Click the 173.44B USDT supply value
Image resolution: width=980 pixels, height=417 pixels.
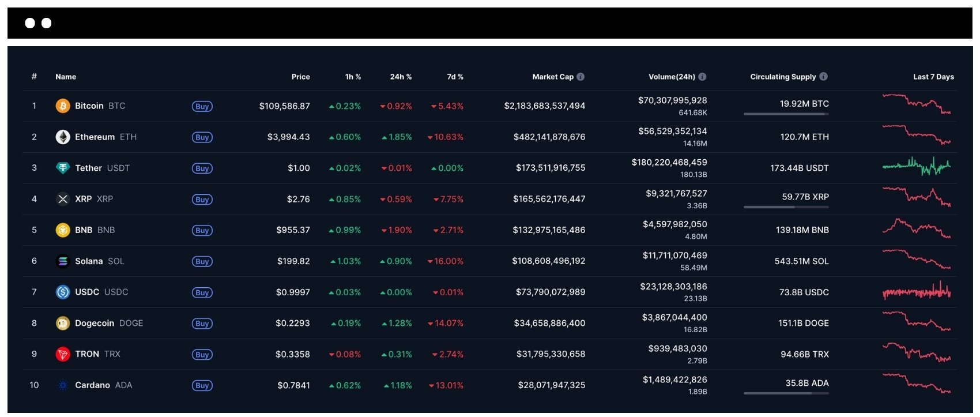(800, 168)
